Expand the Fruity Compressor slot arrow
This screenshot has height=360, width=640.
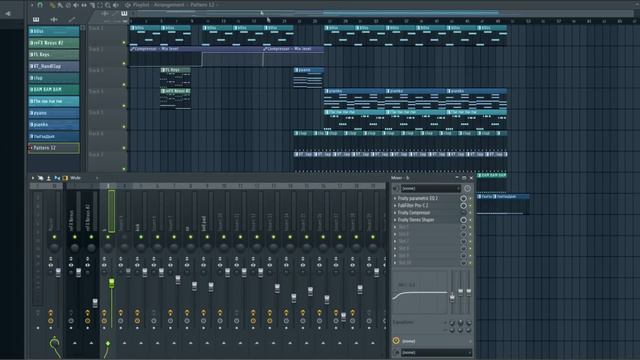[x=395, y=213]
